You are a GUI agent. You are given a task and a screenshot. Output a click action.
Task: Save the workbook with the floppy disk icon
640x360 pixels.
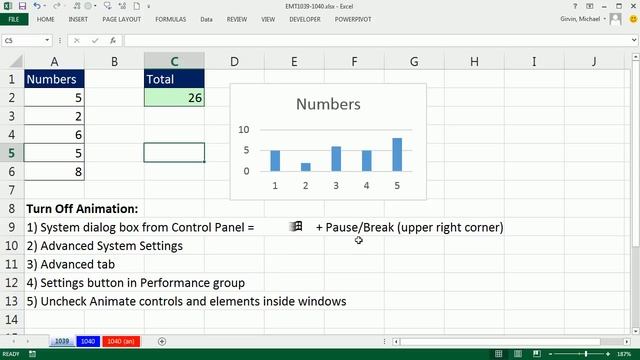tap(22, 6)
